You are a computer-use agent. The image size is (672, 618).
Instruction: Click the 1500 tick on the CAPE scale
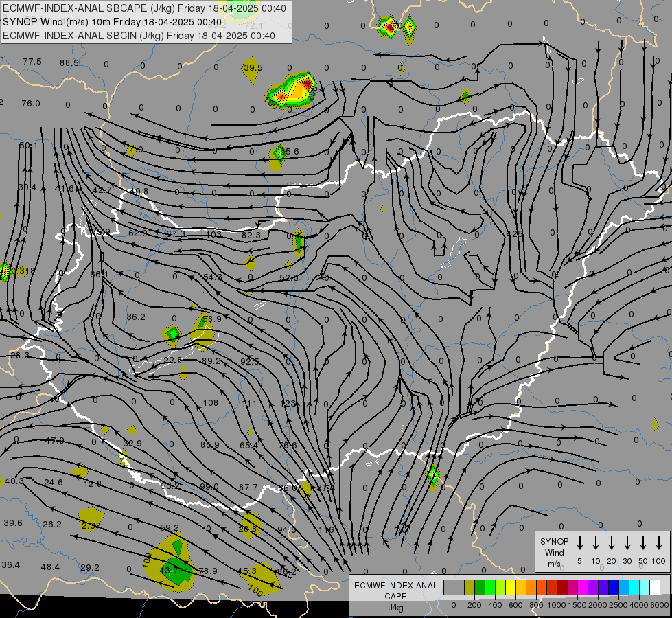pyautogui.click(x=577, y=605)
